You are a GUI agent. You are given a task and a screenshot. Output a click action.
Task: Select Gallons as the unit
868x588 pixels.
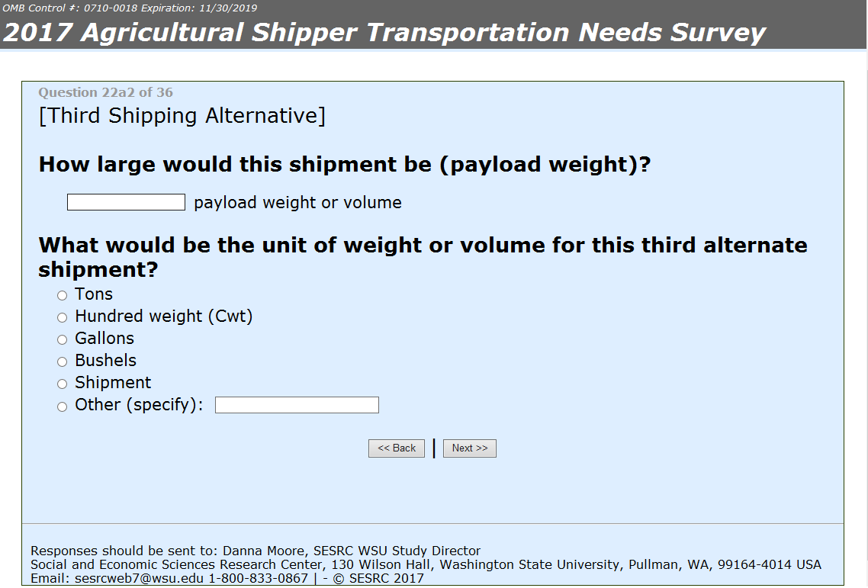[62, 340]
